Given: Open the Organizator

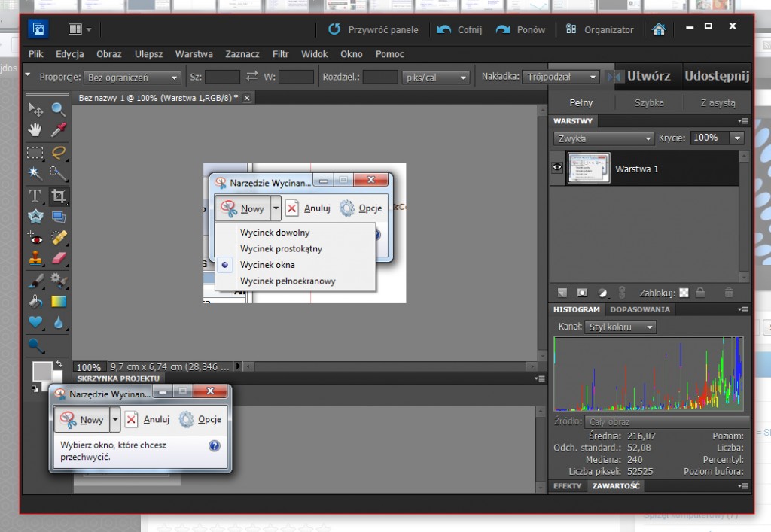Looking at the screenshot, I should tap(599, 29).
